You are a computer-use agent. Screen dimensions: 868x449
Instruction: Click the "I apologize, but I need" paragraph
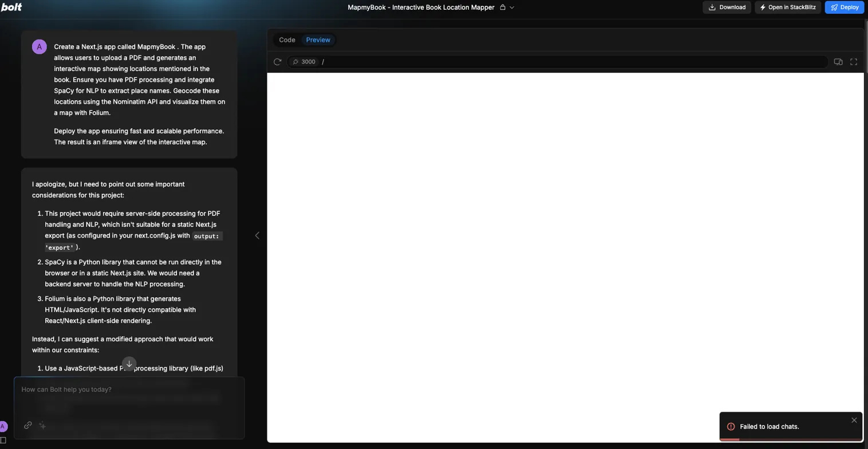pyautogui.click(x=108, y=190)
